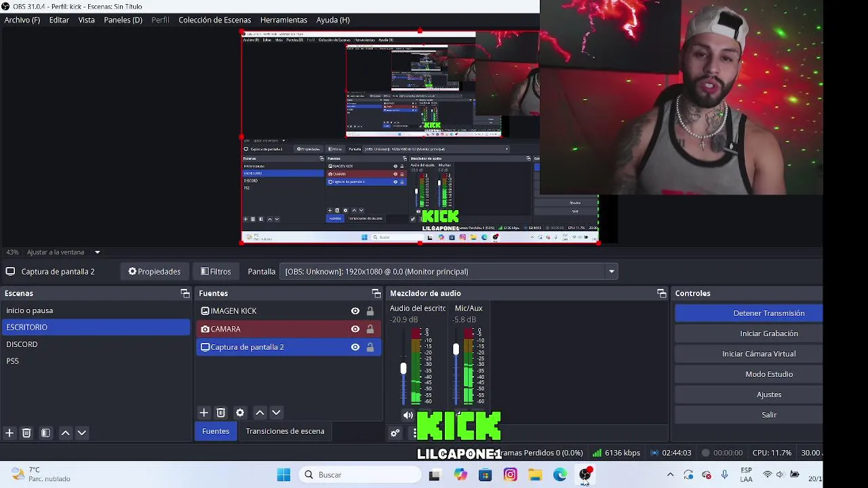Viewport: 868px width, 488px height.
Task: Open the Ayuda menu
Action: [333, 20]
